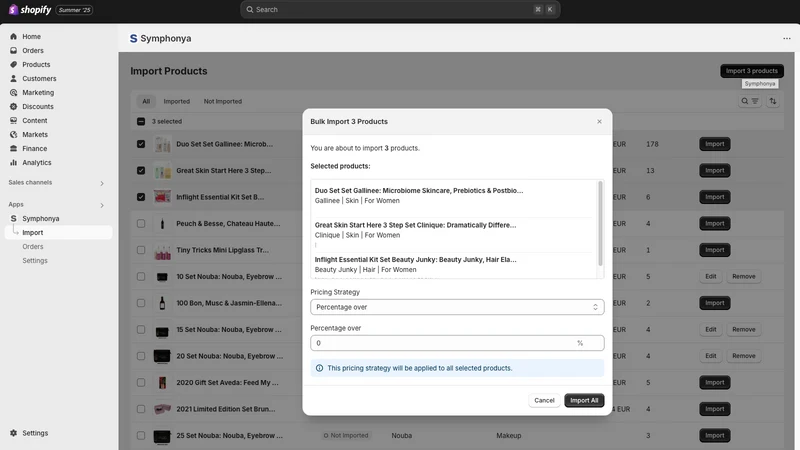Check 2020 Gift Set Aveda checkbox
Viewport: 800px width, 450px height.
(x=141, y=383)
